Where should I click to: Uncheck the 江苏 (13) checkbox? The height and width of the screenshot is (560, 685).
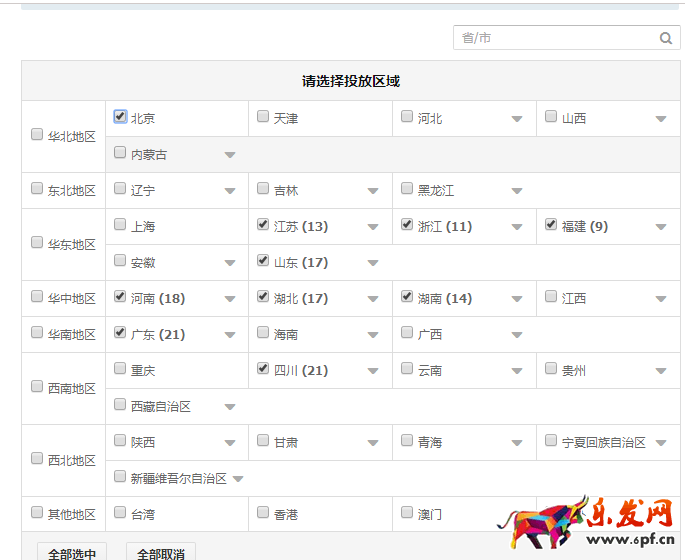(264, 224)
